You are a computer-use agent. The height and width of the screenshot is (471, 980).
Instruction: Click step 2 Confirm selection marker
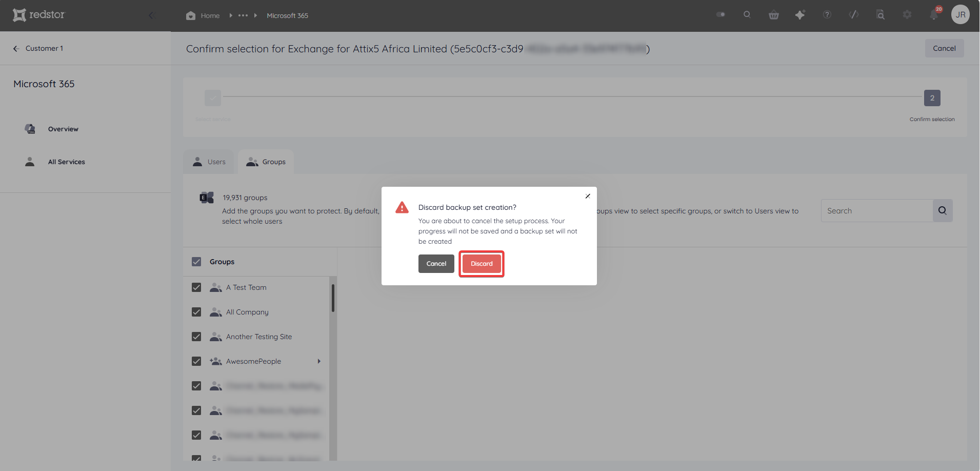[x=932, y=98]
